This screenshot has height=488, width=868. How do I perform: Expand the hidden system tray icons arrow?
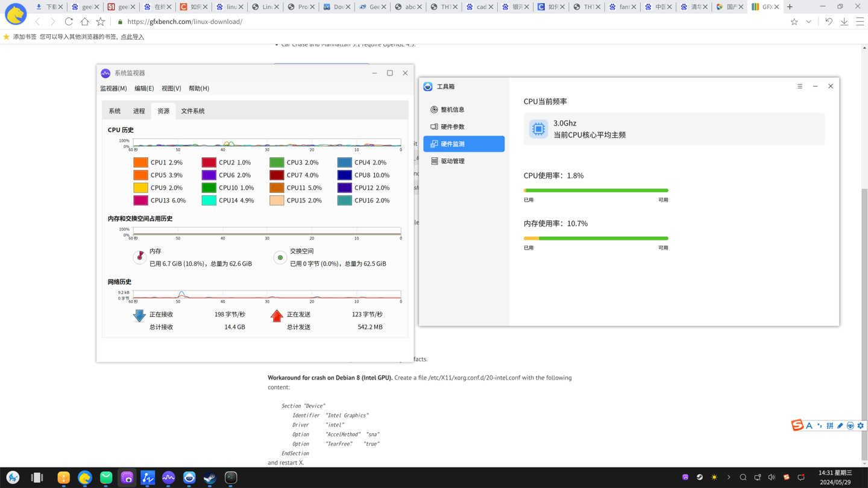729,477
